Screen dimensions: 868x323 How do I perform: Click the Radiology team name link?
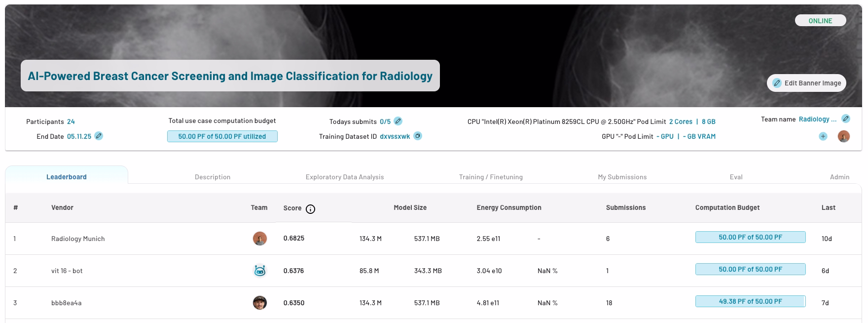[817, 119]
